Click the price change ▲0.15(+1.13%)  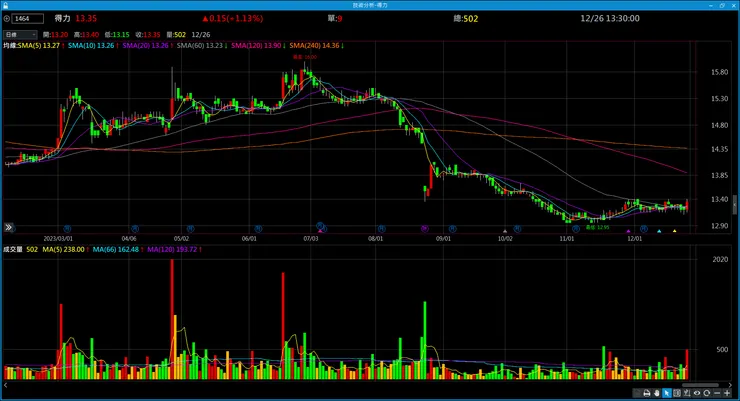(x=233, y=18)
